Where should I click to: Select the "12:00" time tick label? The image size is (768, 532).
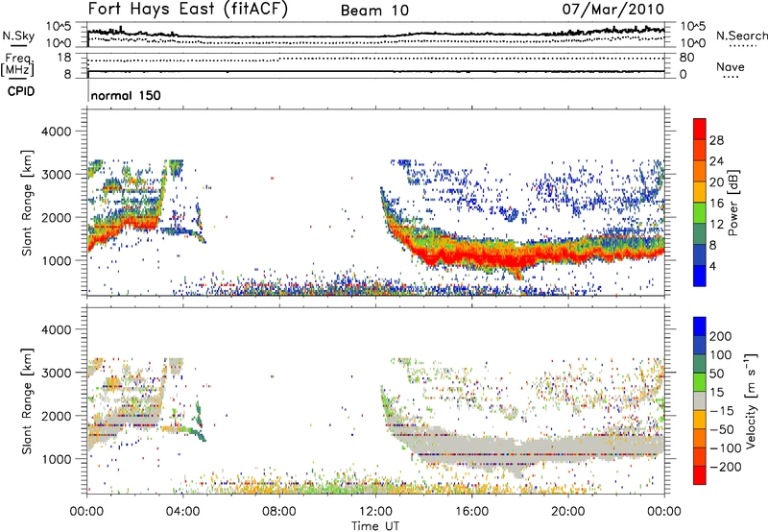pos(375,512)
